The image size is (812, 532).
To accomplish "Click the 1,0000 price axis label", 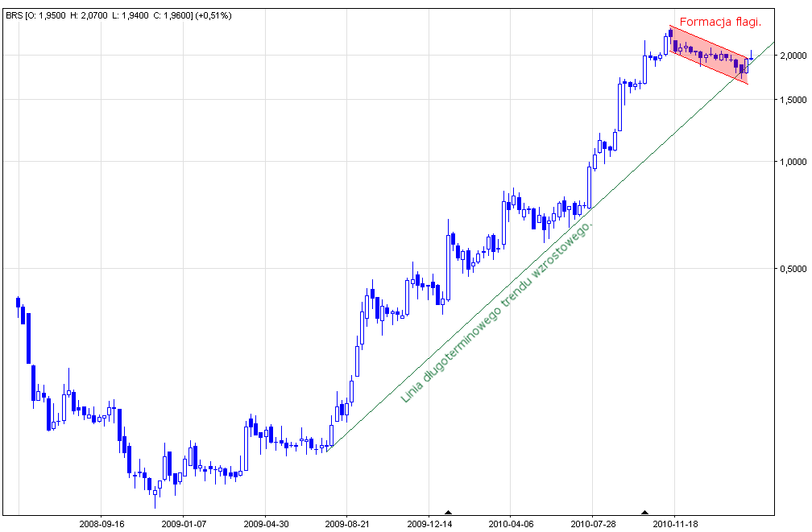I will (792, 162).
